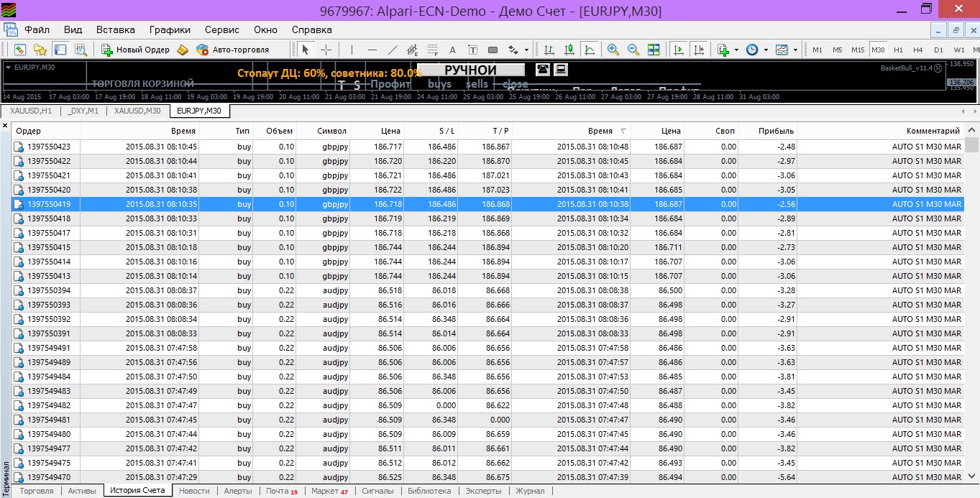
Task: Switch to the Журнал tab
Action: coord(530,491)
